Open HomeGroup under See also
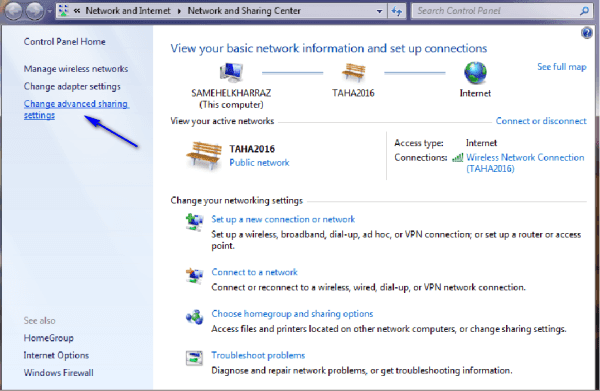This screenshot has height=391, width=600. pyautogui.click(x=49, y=338)
